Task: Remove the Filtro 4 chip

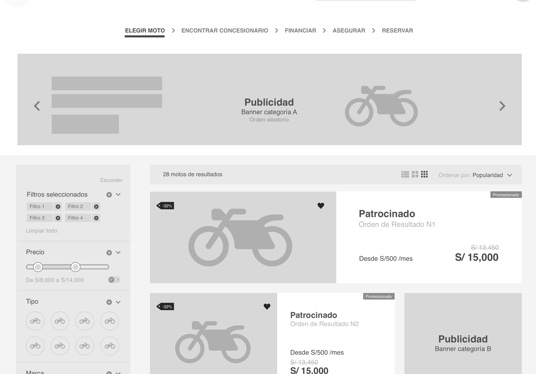Action: click(x=96, y=218)
